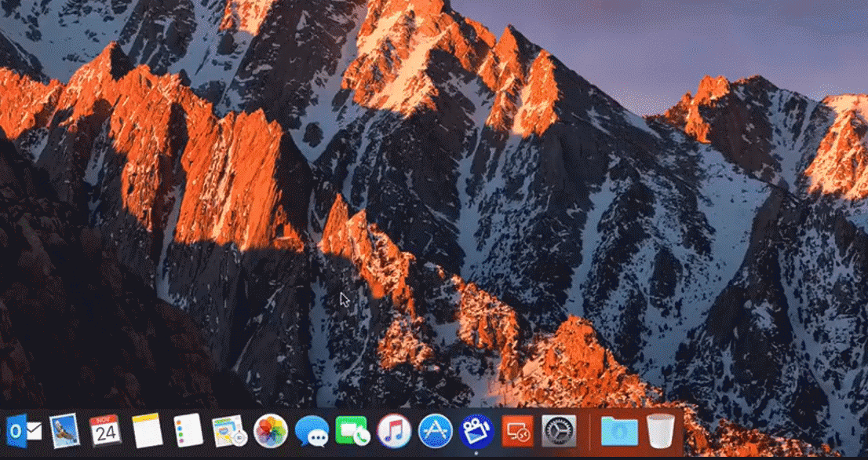Launch Reminders from the dock

[188, 430]
